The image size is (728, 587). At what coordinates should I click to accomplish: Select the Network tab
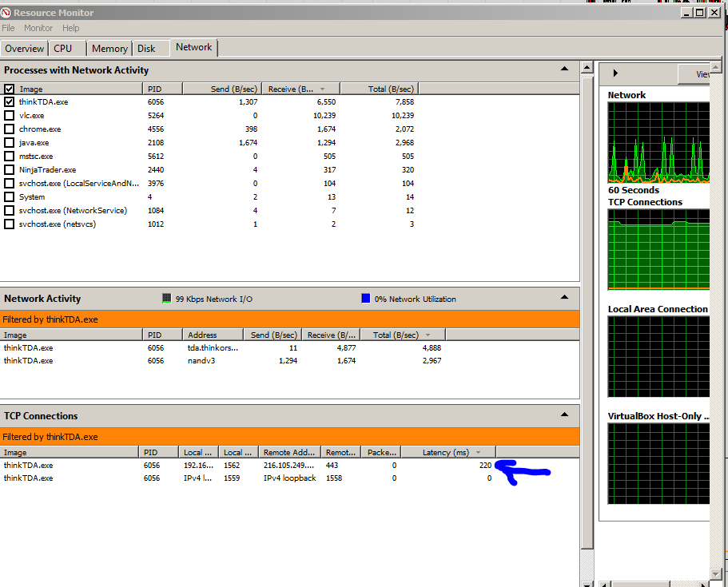[x=193, y=47]
